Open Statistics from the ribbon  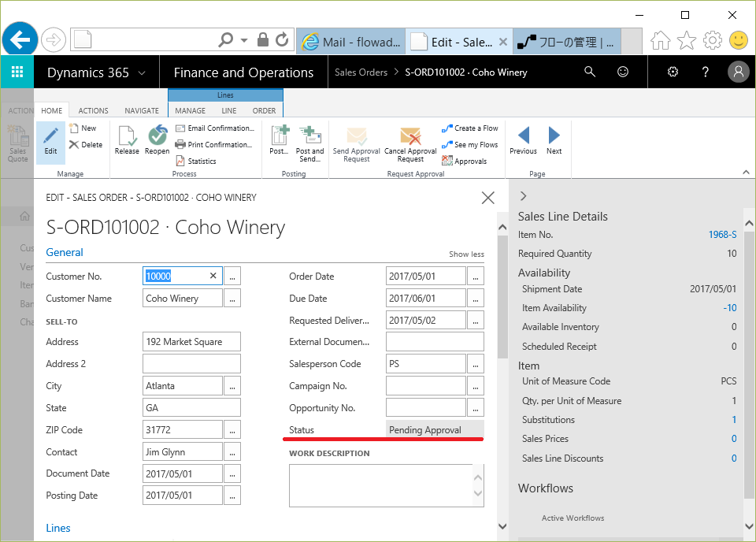pyautogui.click(x=196, y=161)
